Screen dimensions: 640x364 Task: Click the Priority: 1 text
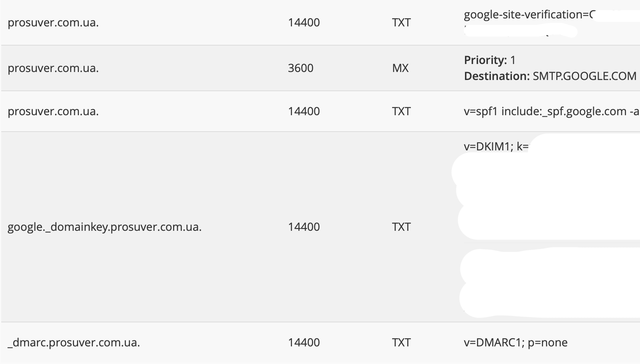point(489,60)
